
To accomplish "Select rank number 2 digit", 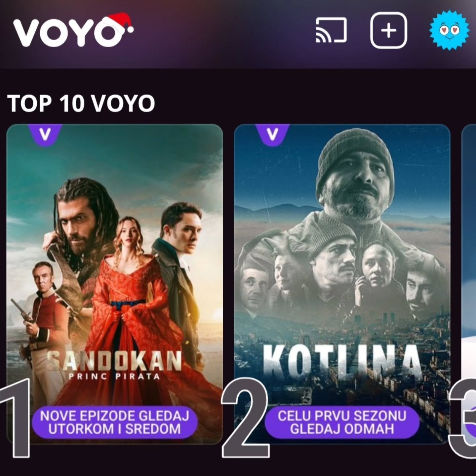I will tap(245, 418).
